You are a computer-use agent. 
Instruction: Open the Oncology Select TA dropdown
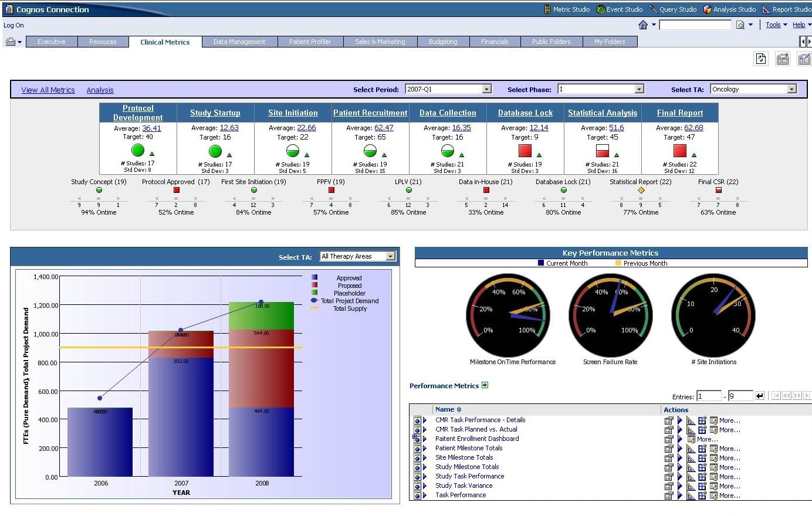click(x=792, y=89)
